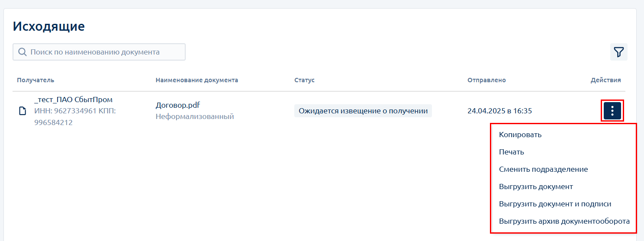
Task: Click the document file icon in the row
Action: (x=23, y=111)
